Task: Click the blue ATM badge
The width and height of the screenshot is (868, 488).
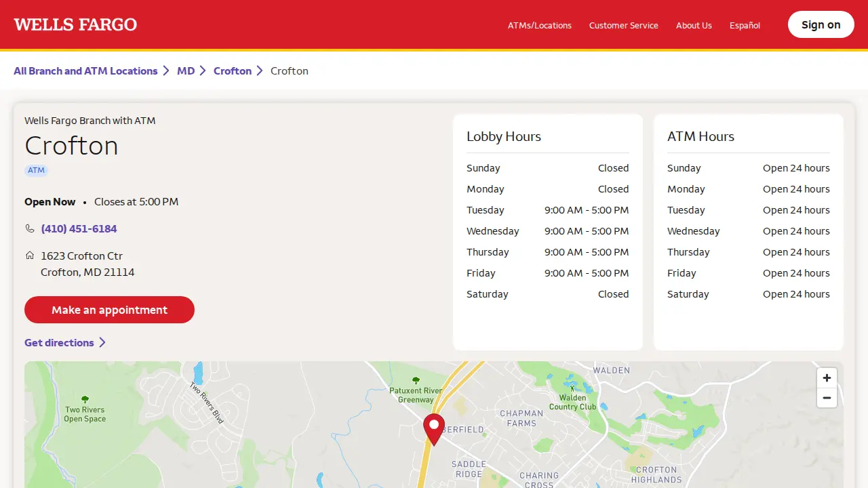Action: (37, 170)
